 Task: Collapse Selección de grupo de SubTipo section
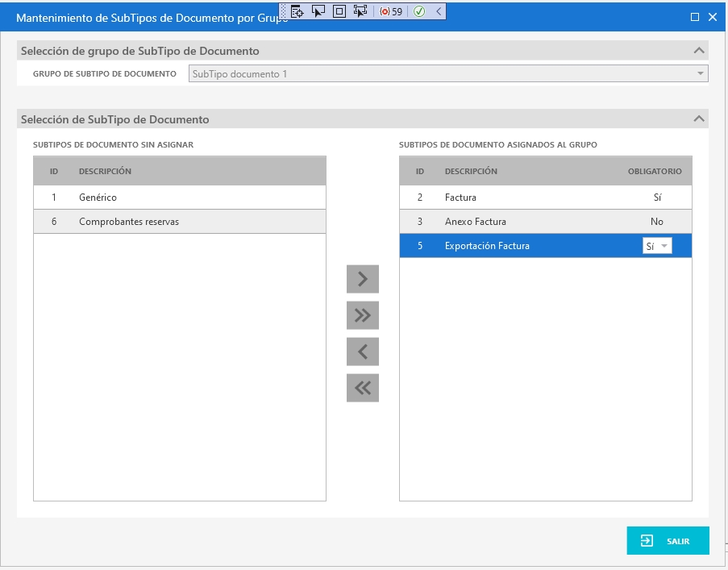point(699,51)
